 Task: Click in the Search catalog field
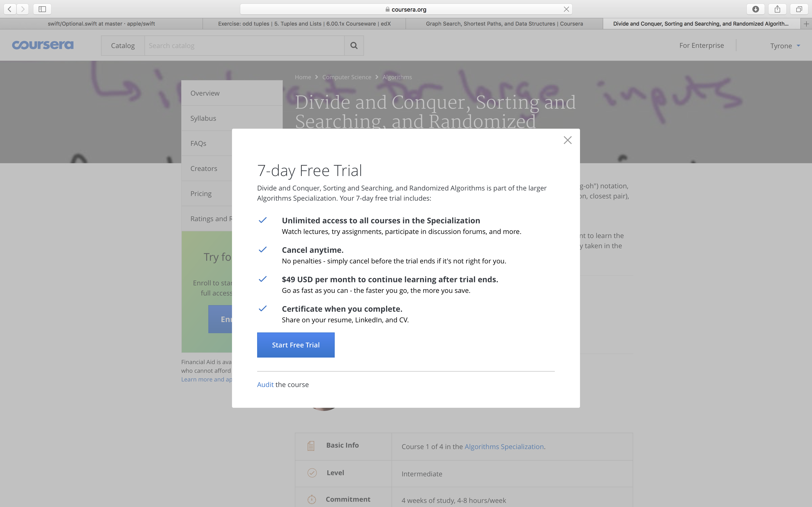coord(244,46)
